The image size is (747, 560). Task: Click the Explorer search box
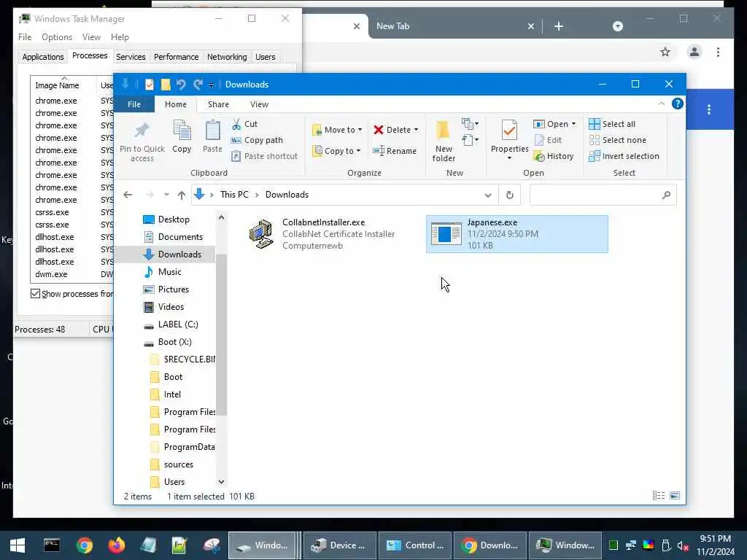point(603,195)
